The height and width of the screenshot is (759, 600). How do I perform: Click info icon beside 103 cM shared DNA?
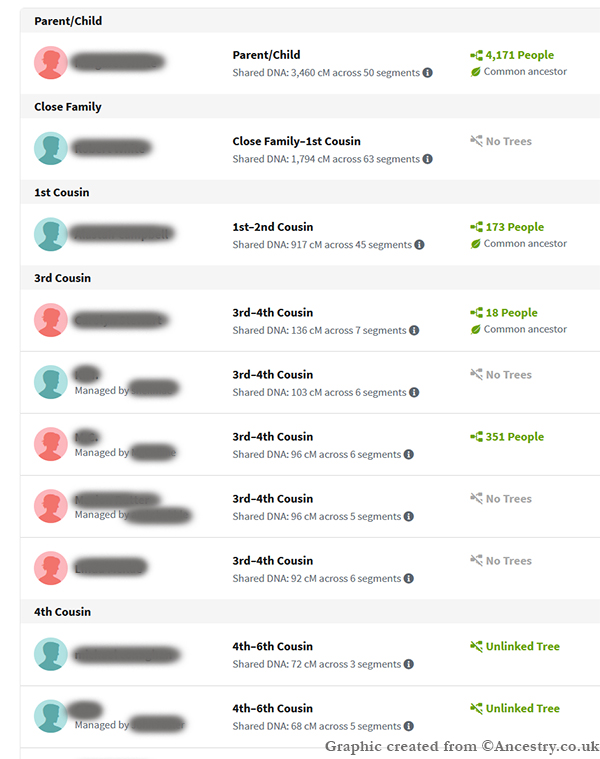(x=413, y=393)
